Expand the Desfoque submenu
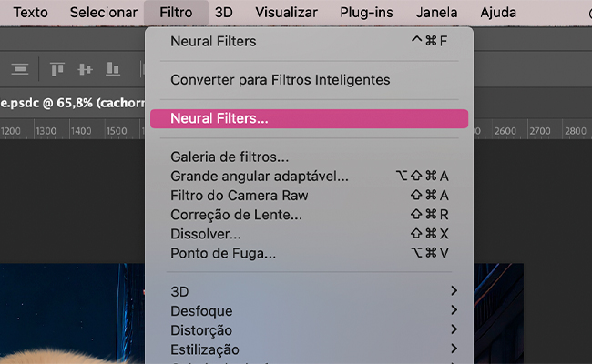 (310, 311)
